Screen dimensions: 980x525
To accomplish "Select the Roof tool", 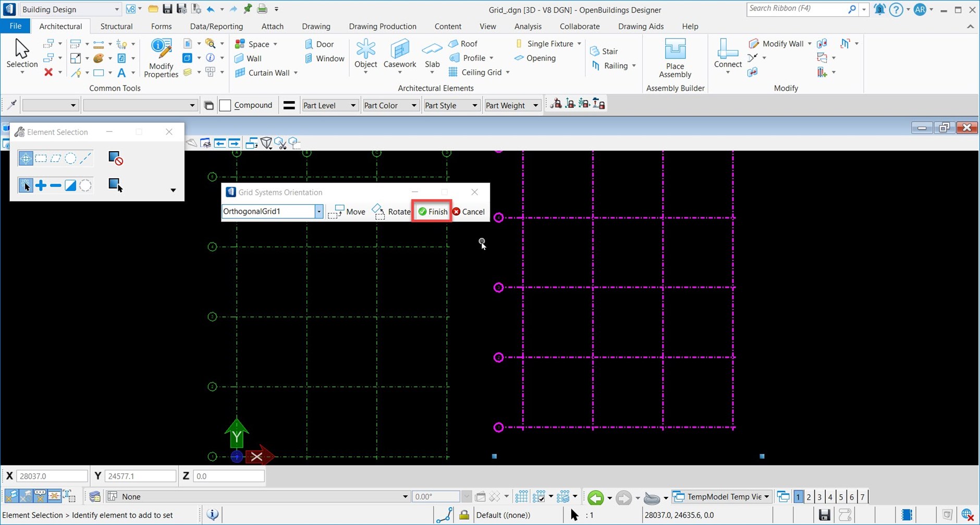I will (x=463, y=44).
